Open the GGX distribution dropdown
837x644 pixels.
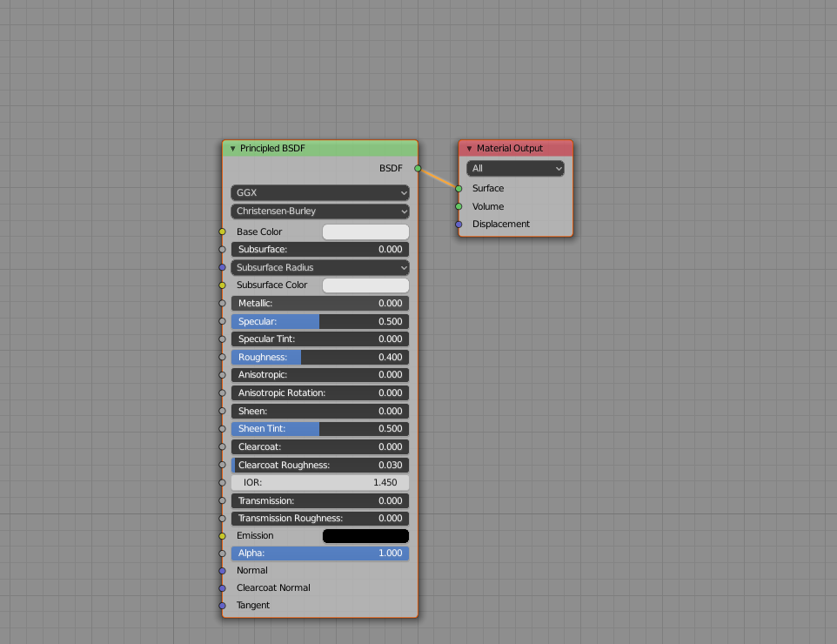[320, 193]
